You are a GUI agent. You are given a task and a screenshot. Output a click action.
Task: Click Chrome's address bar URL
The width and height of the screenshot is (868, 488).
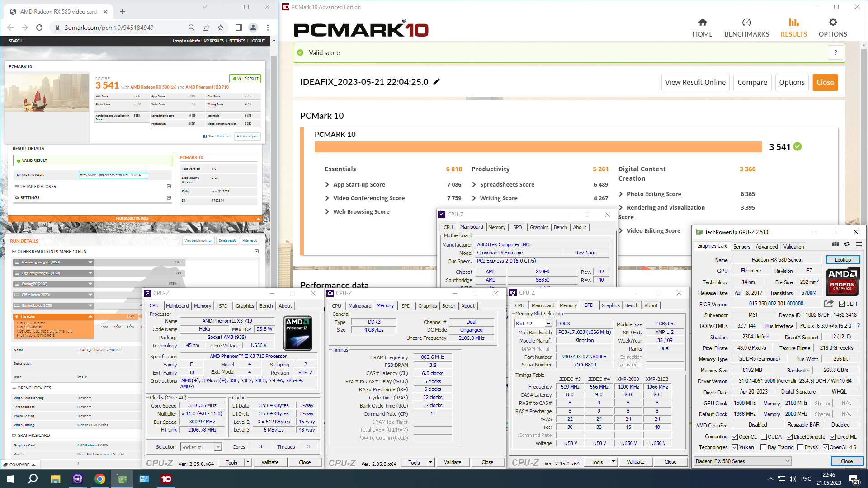coord(109,28)
